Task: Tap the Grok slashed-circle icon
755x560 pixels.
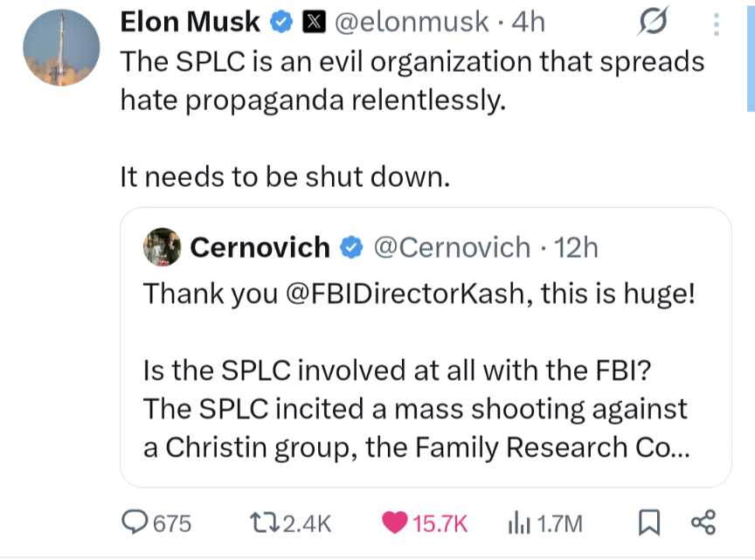Action: pyautogui.click(x=654, y=23)
